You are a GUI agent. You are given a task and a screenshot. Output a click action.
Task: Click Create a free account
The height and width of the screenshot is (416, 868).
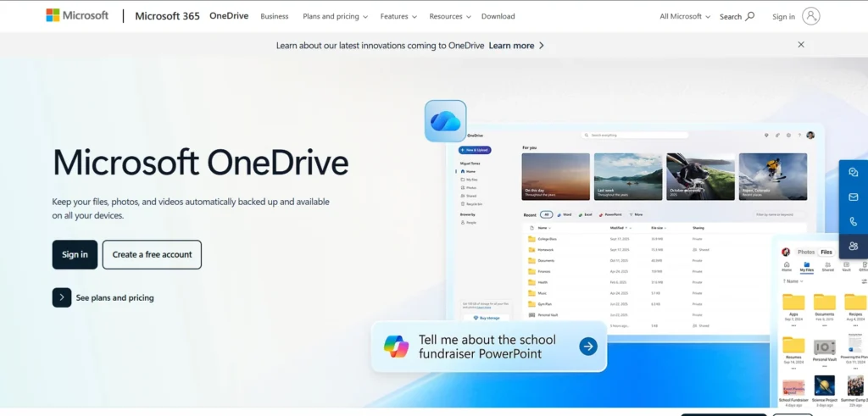point(152,254)
